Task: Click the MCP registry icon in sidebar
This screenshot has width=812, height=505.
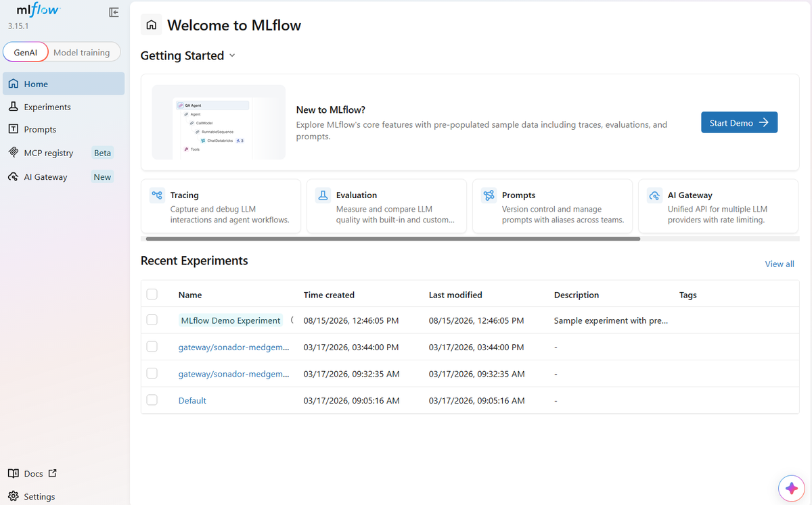Action: tap(13, 153)
